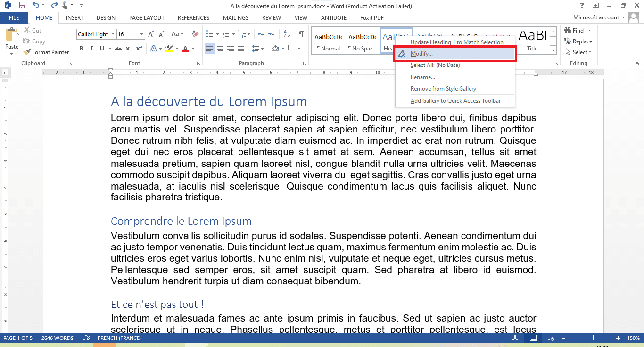The image size is (644, 347).
Task: Choose Modify... in the context menu
Action: coord(456,54)
